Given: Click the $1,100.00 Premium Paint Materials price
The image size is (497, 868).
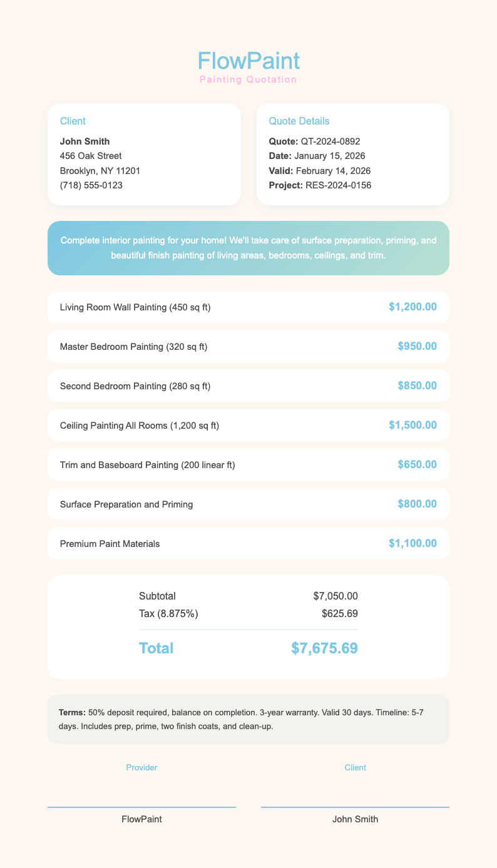Looking at the screenshot, I should [x=412, y=544].
